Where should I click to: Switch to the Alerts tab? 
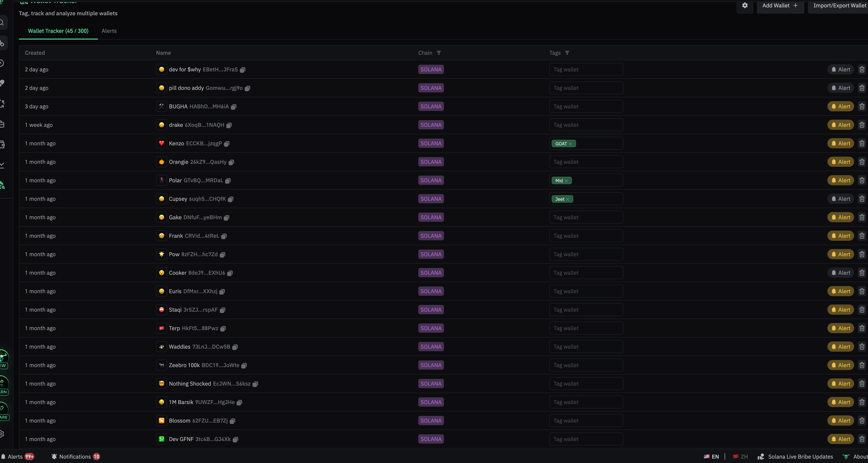point(109,31)
